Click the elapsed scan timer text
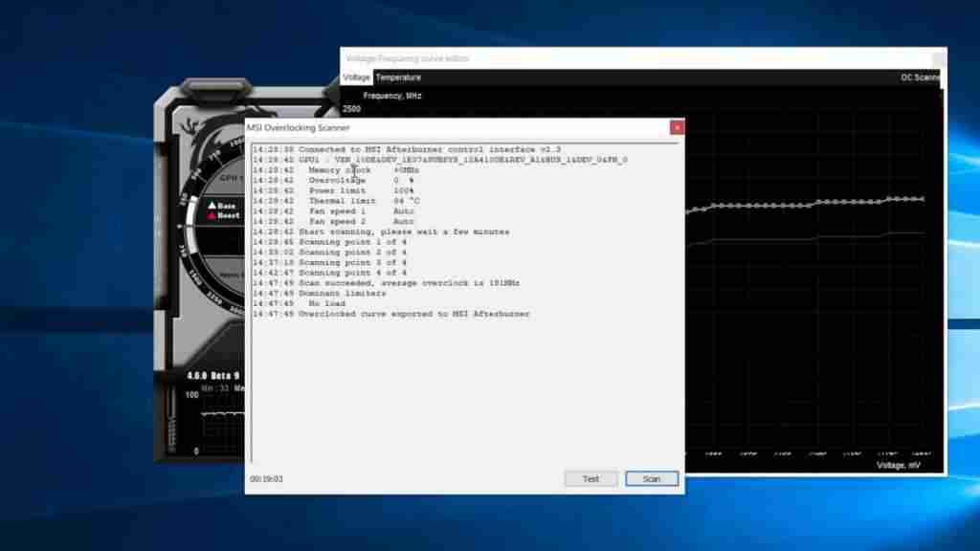This screenshot has width=980, height=551. coord(266,478)
